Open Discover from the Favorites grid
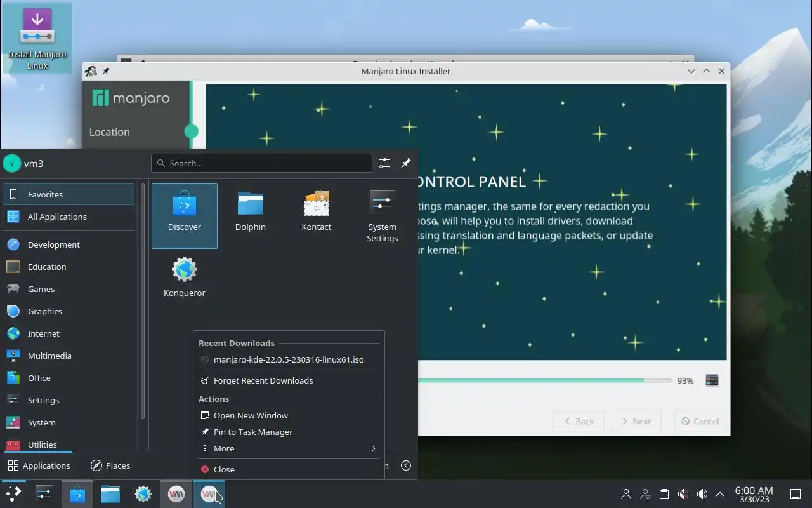The height and width of the screenshot is (508, 812). tap(185, 216)
